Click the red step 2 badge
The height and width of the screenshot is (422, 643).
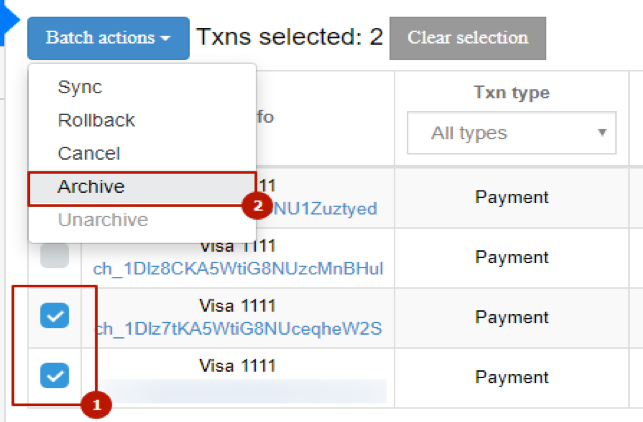[257, 205]
